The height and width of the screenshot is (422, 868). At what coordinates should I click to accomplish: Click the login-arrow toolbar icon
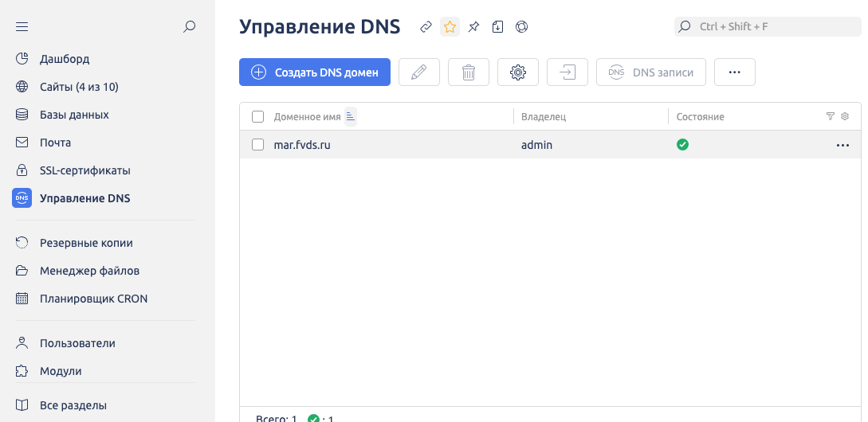coord(567,72)
